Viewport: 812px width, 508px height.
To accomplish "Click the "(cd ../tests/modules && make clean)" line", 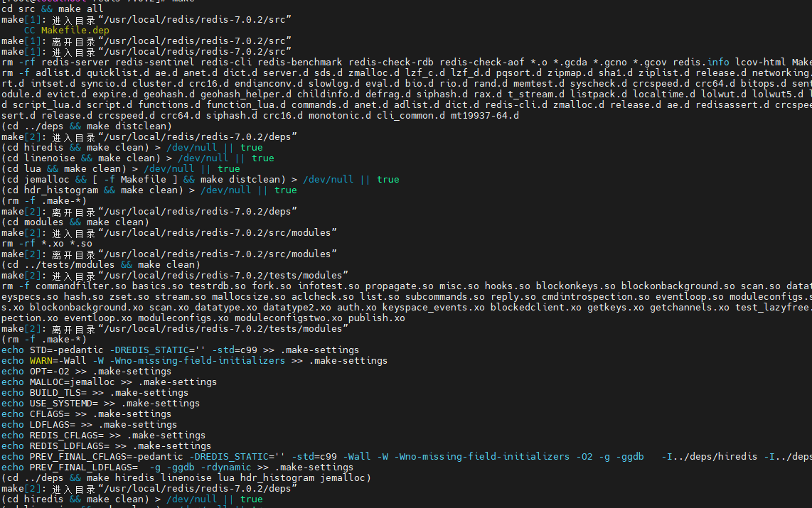I will pyautogui.click(x=100, y=264).
